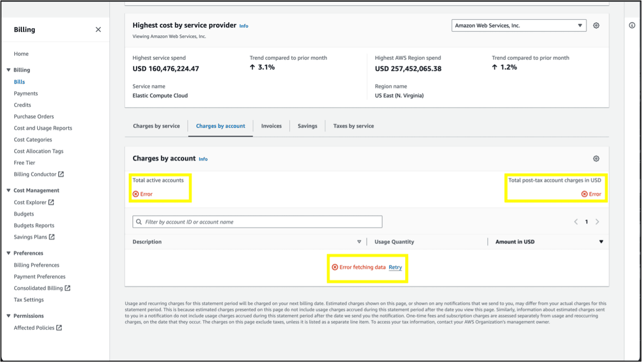Open Bills in sidebar

point(20,82)
